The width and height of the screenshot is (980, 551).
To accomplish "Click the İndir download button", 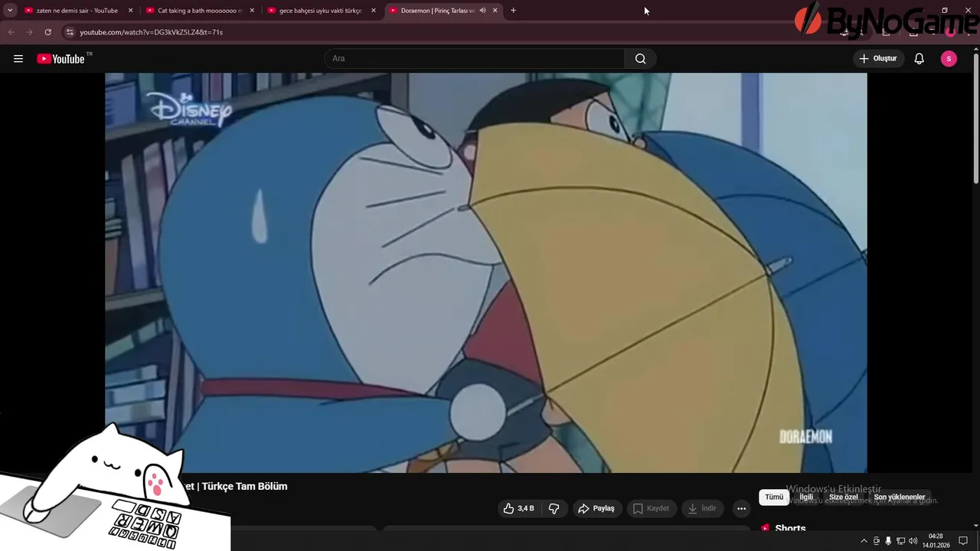I will pyautogui.click(x=702, y=508).
